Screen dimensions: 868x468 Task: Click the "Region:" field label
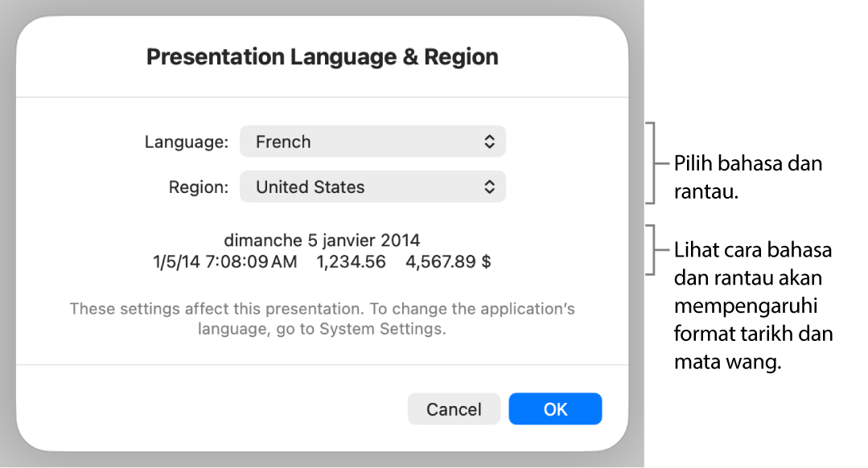click(x=199, y=187)
